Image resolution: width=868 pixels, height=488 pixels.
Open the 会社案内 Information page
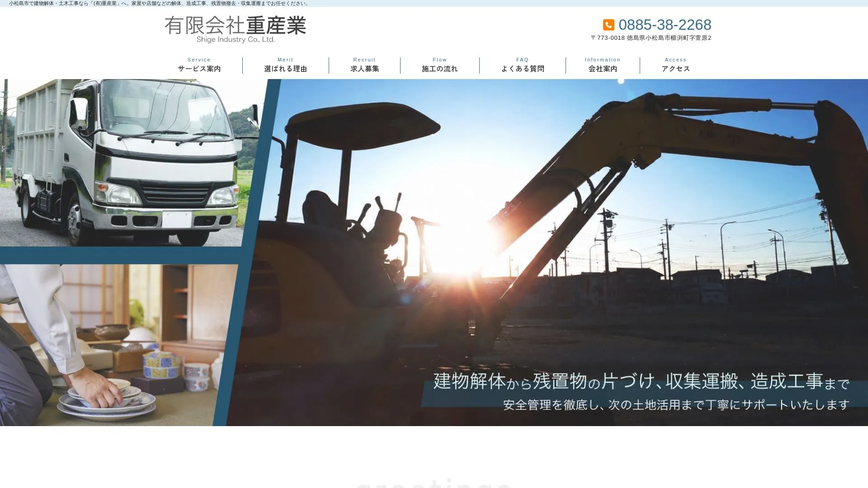(603, 65)
